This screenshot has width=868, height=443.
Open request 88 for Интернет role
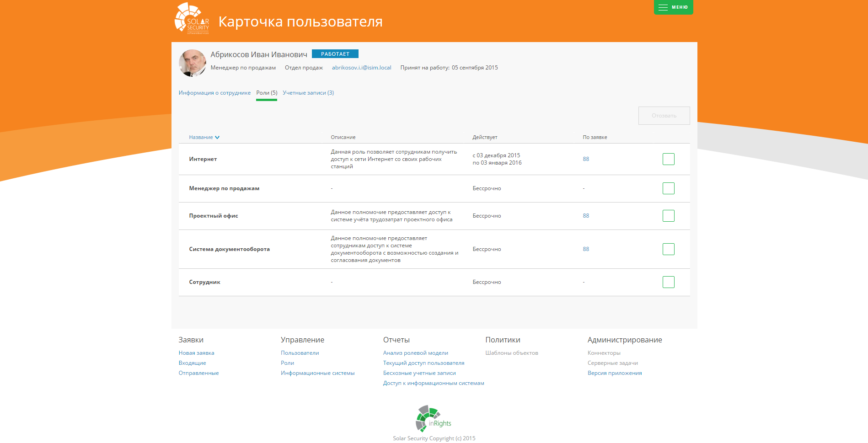pos(586,159)
